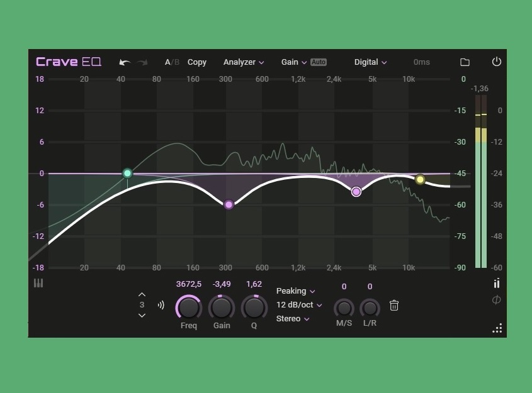Screen dimensions: 532x393
Task: Toggle the Auto gain badge
Action: click(x=318, y=62)
